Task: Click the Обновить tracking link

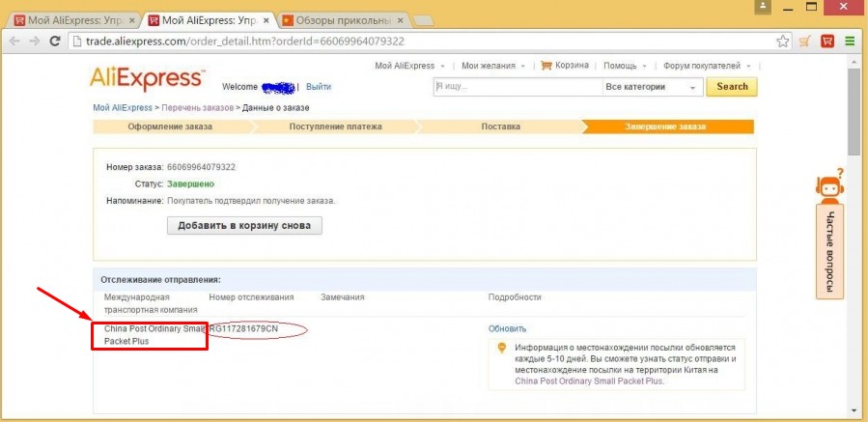Action: coord(507,329)
